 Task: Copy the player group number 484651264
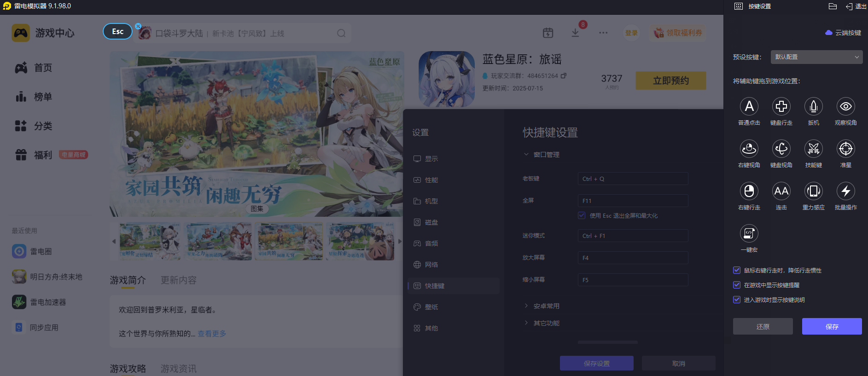click(x=564, y=75)
